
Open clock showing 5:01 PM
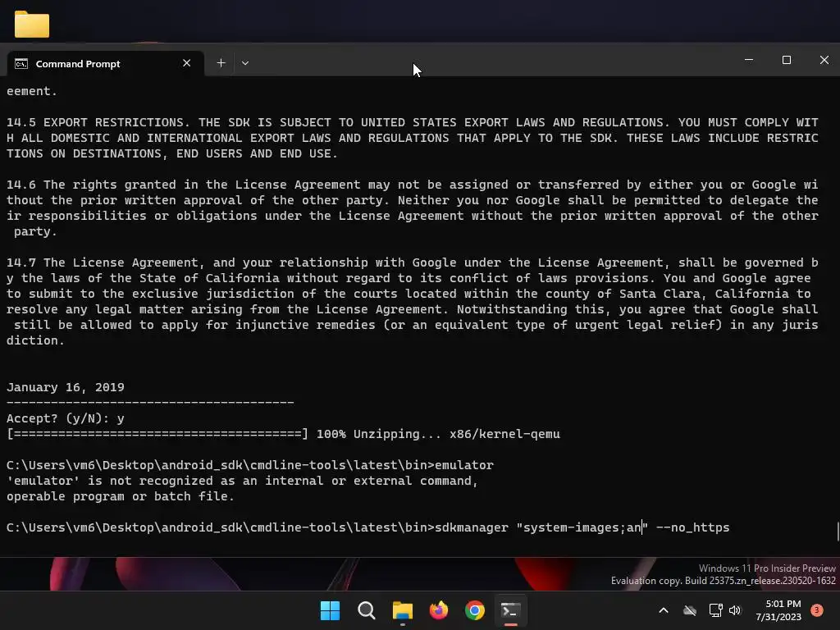pos(778,610)
